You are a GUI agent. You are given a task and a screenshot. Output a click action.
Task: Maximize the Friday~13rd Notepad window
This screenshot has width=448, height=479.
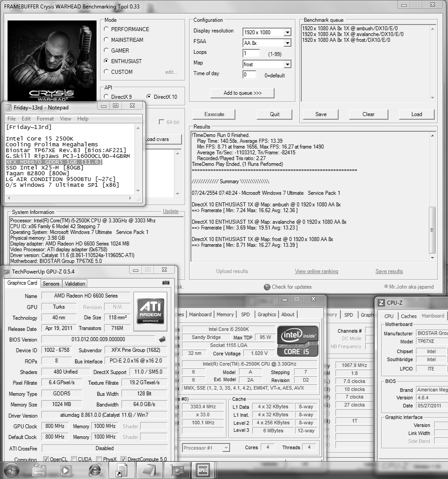[x=116, y=106]
